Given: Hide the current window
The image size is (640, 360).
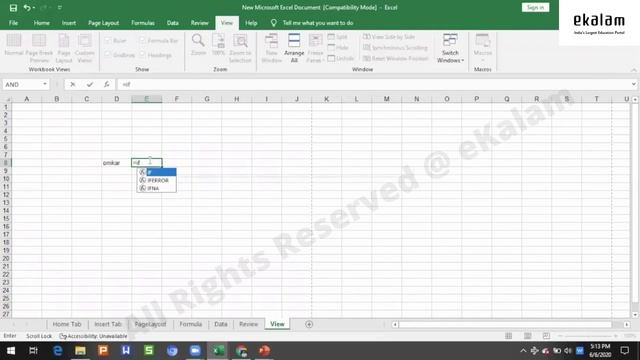Looking at the screenshot, I should click(338, 48).
